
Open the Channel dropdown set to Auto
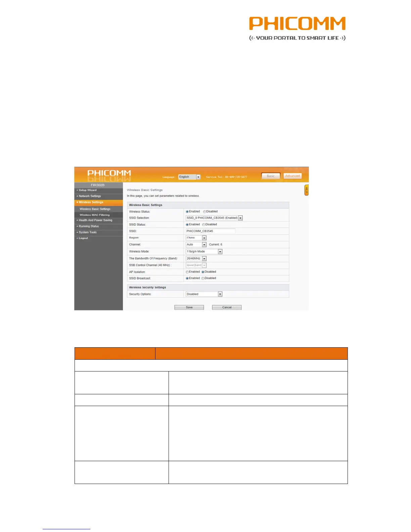[x=196, y=245]
